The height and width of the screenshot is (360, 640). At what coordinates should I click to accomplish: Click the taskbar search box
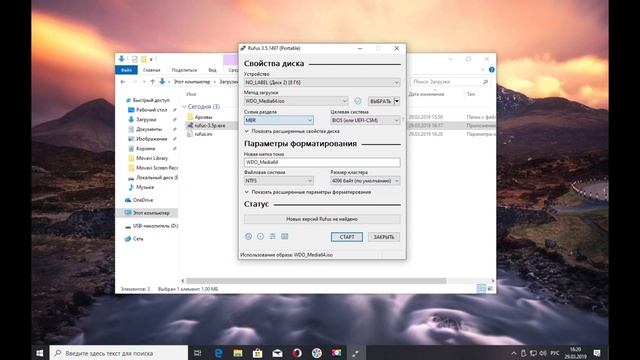tap(119, 353)
